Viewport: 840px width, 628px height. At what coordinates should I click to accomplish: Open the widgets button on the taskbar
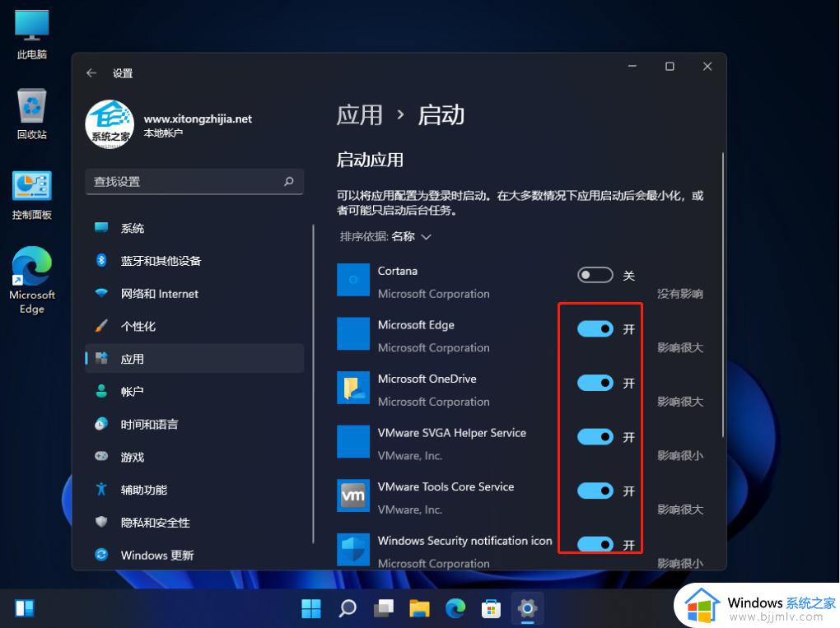tap(25, 608)
